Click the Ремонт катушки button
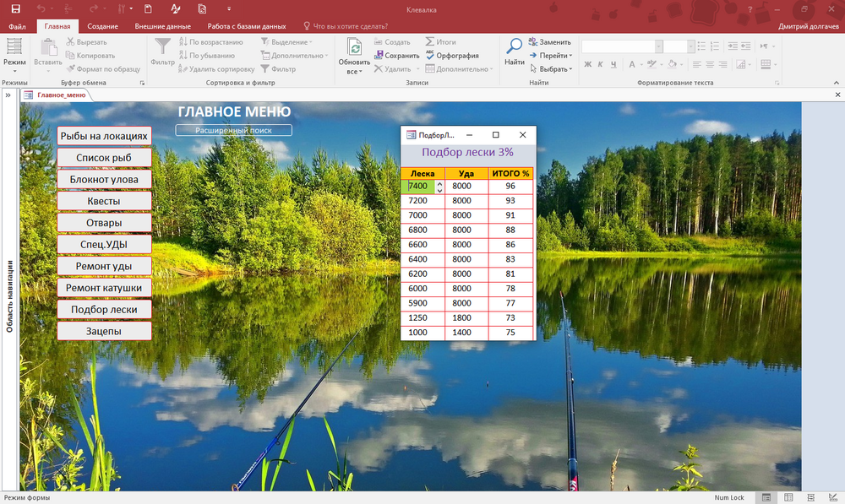Viewport: 845px width, 504px height. pyautogui.click(x=104, y=288)
